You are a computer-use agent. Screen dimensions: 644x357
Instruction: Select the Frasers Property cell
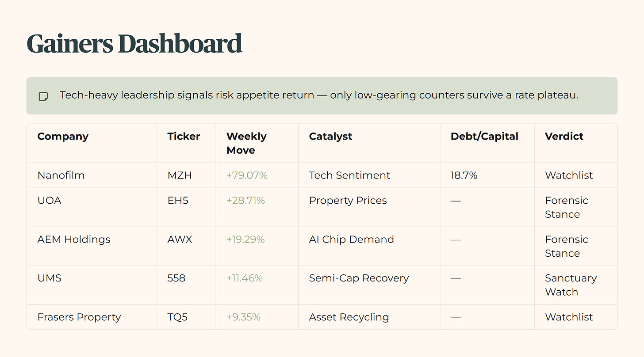(79, 317)
